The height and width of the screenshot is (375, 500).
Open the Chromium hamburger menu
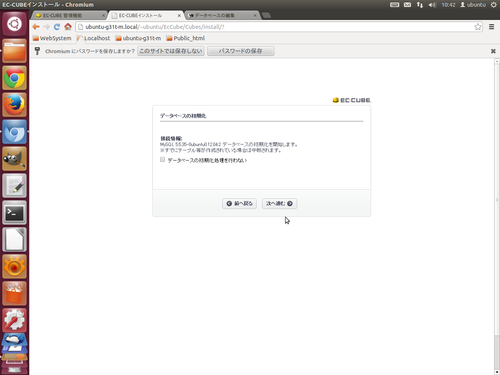coord(491,27)
